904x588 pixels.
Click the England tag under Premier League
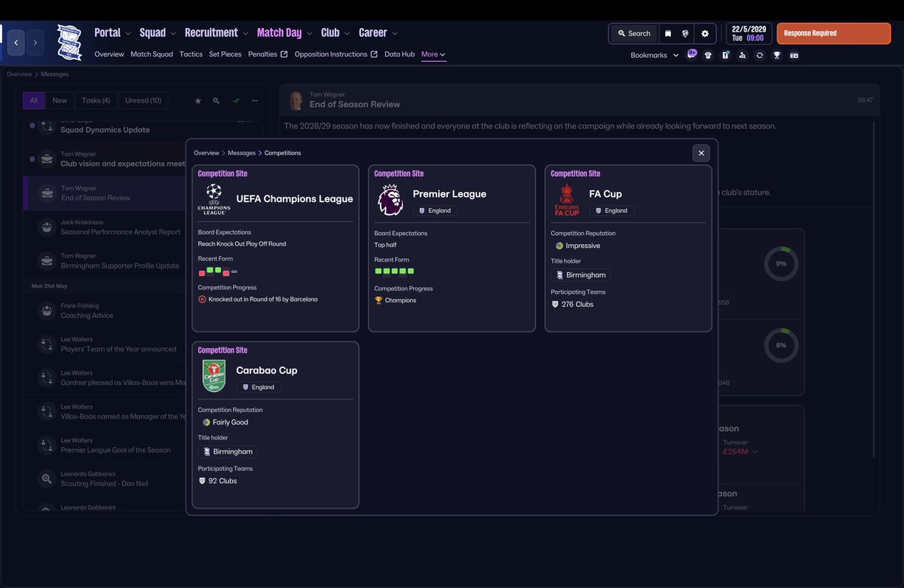[x=435, y=210]
